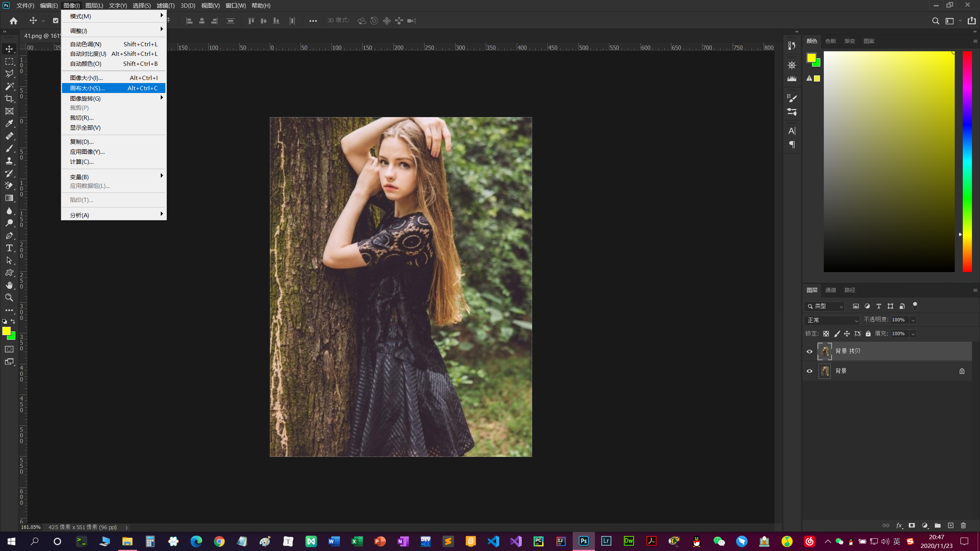Add a layer mask via bottom panel icon

912,525
